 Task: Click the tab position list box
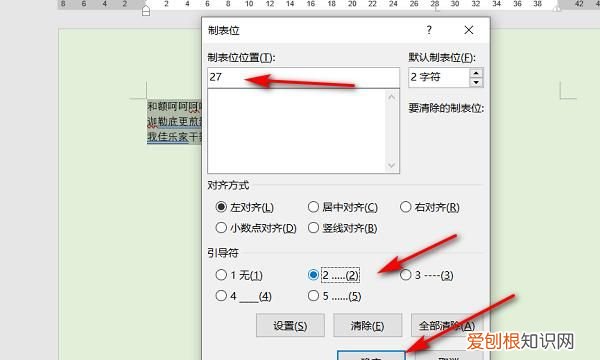(x=297, y=131)
